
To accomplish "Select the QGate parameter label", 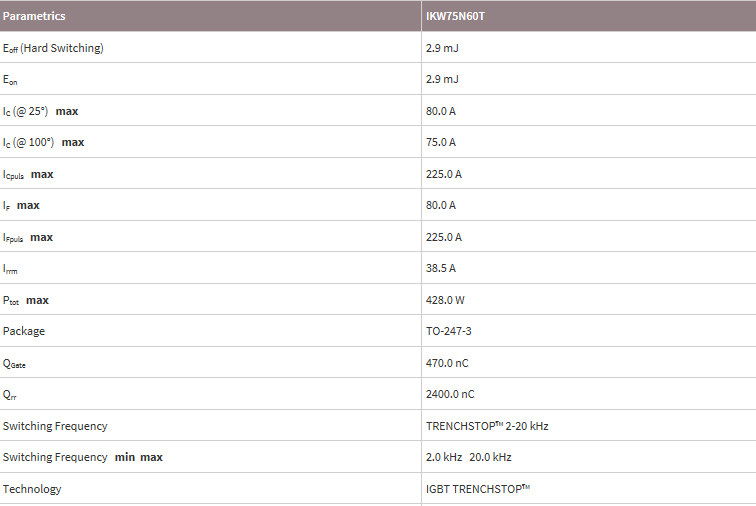I will coord(16,363).
